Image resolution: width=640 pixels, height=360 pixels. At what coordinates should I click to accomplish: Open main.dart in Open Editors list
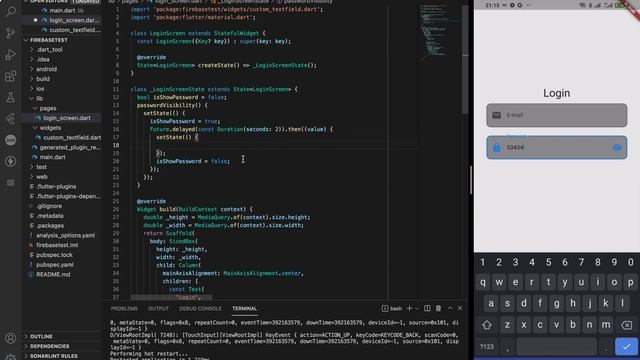click(62, 11)
